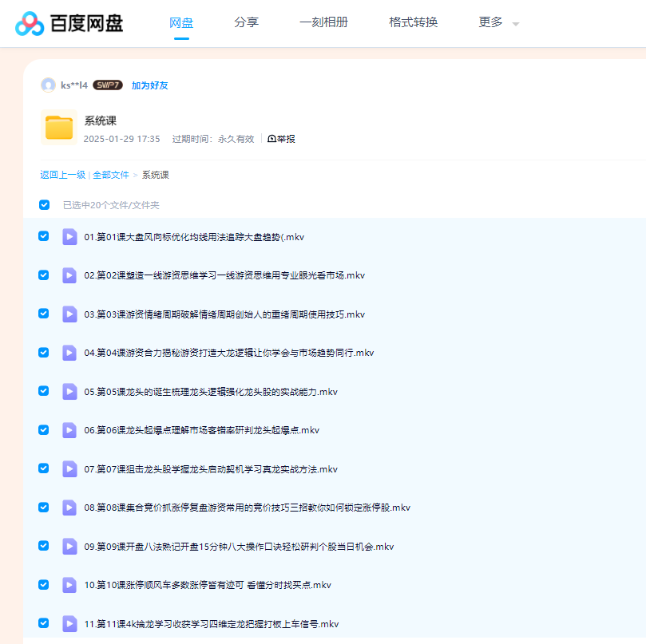Click video icon of 04.第04课 file
The height and width of the screenshot is (644, 646).
69,353
